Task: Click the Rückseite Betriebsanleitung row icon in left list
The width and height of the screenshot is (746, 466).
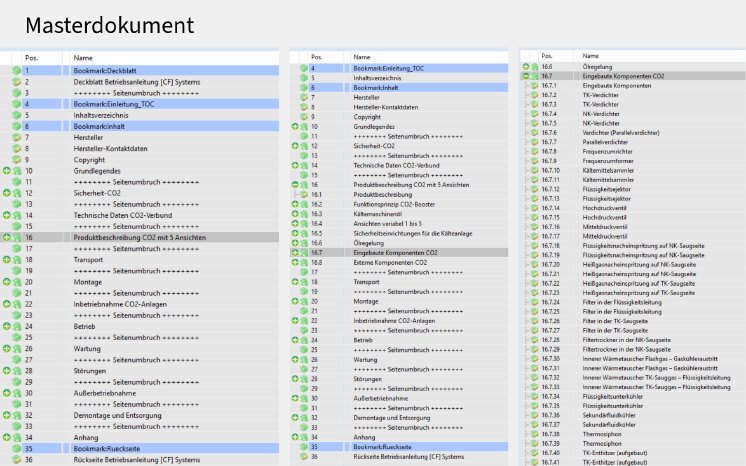Action: point(17,460)
